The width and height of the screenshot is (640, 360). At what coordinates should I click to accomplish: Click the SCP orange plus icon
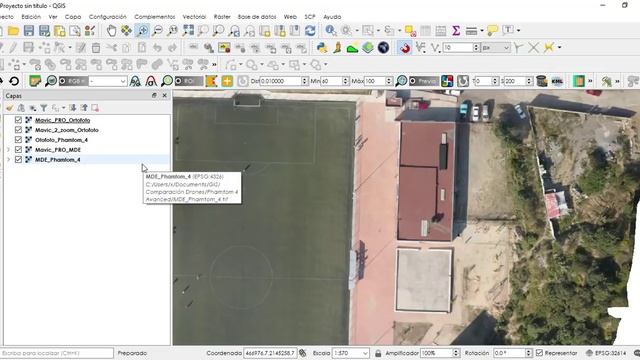(x=227, y=81)
